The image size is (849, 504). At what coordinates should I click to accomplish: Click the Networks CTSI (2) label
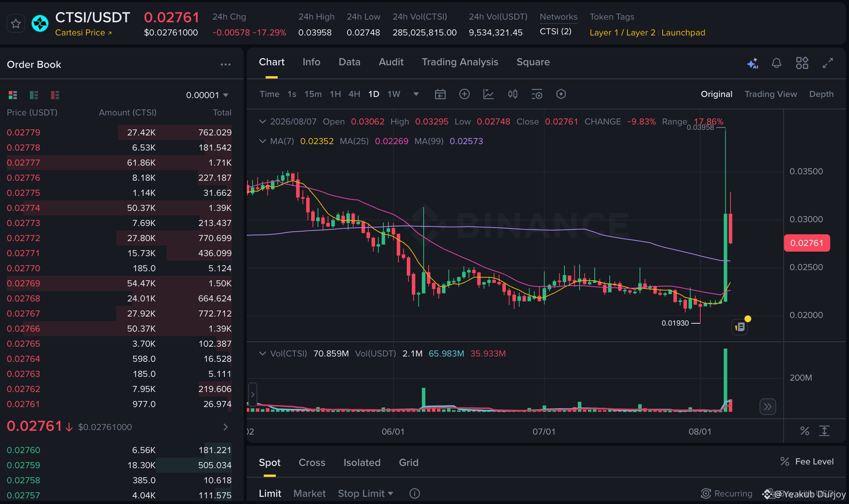[x=556, y=31]
